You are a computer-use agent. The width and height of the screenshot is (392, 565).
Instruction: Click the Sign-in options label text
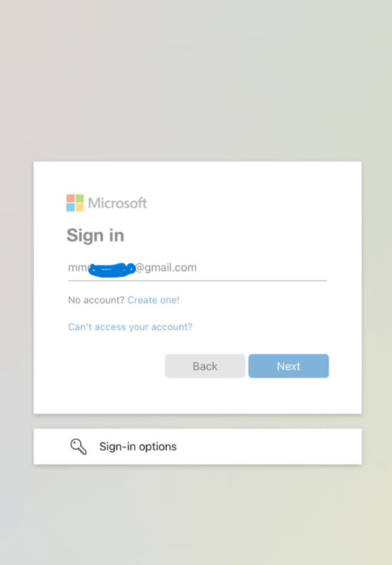pos(138,447)
